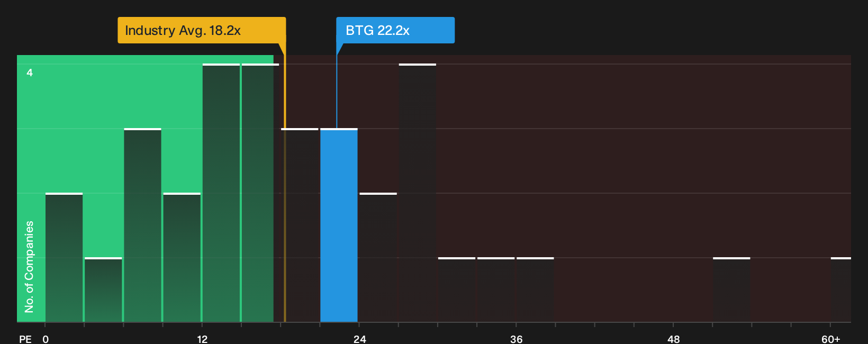
Task: Click the isolated bar right of PE 48
Action: (731, 289)
